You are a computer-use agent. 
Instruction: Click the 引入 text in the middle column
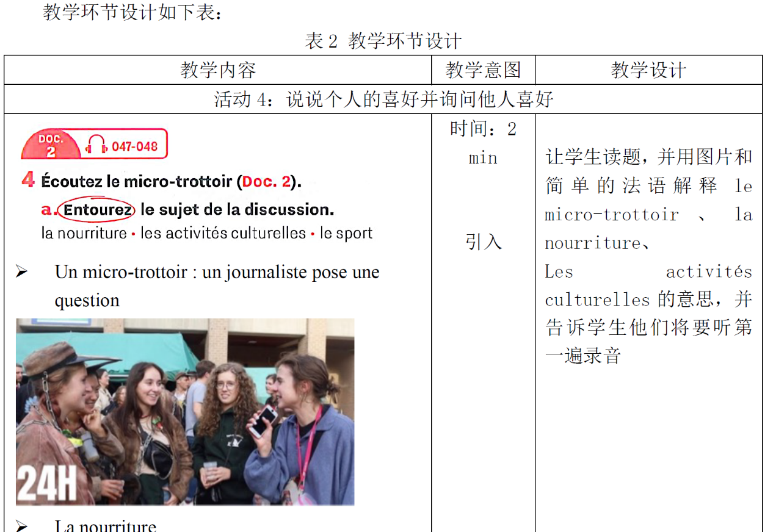click(483, 242)
